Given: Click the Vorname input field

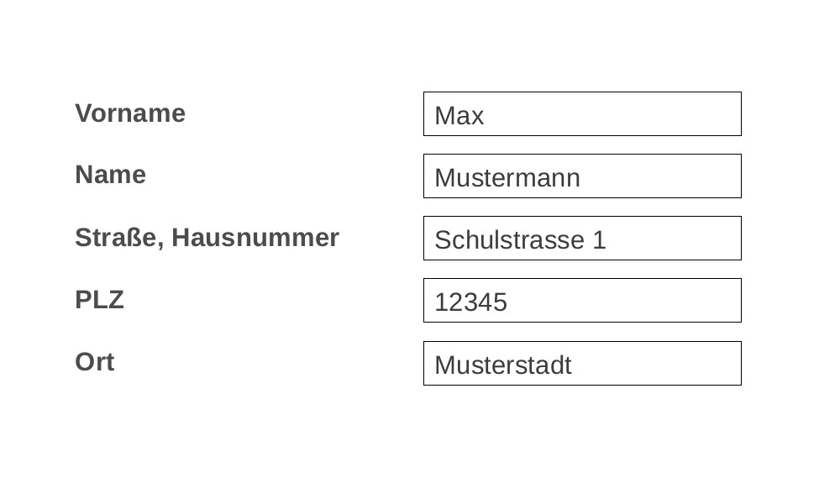Looking at the screenshot, I should 582,113.
